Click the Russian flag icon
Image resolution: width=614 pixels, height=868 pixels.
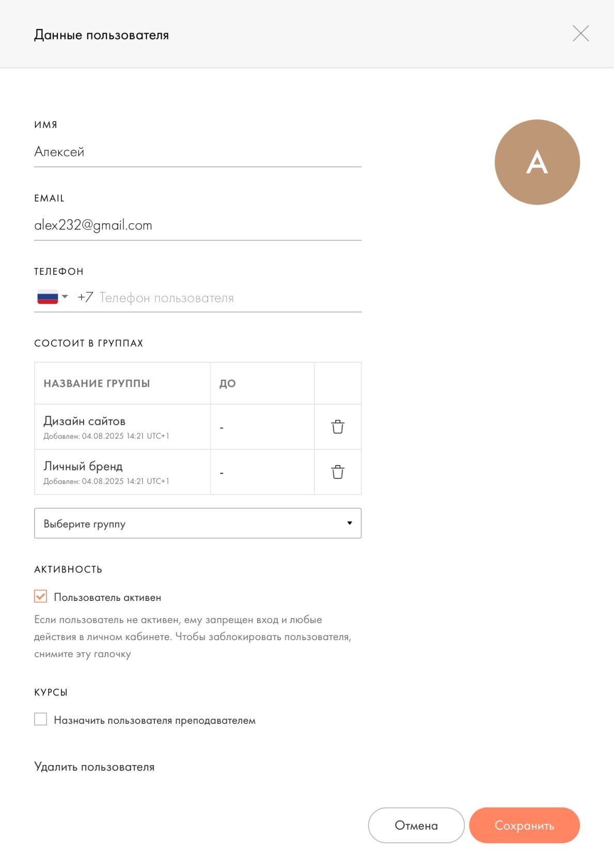click(48, 297)
